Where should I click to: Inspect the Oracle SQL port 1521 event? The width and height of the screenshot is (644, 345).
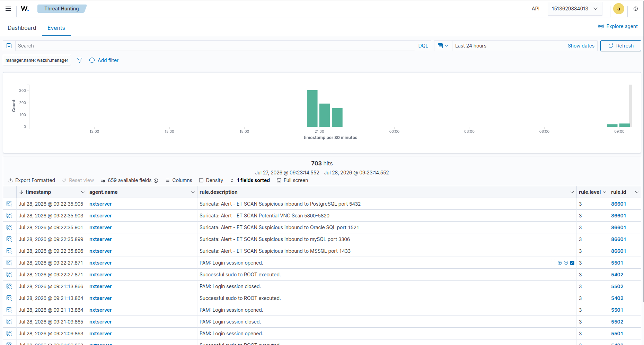point(9,227)
